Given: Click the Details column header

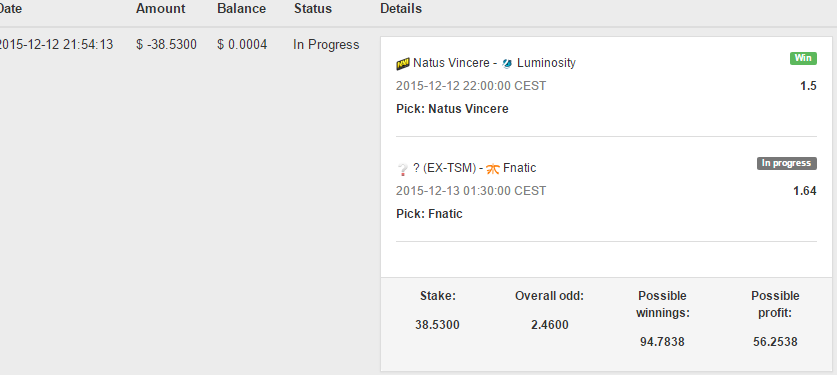Looking at the screenshot, I should point(401,9).
